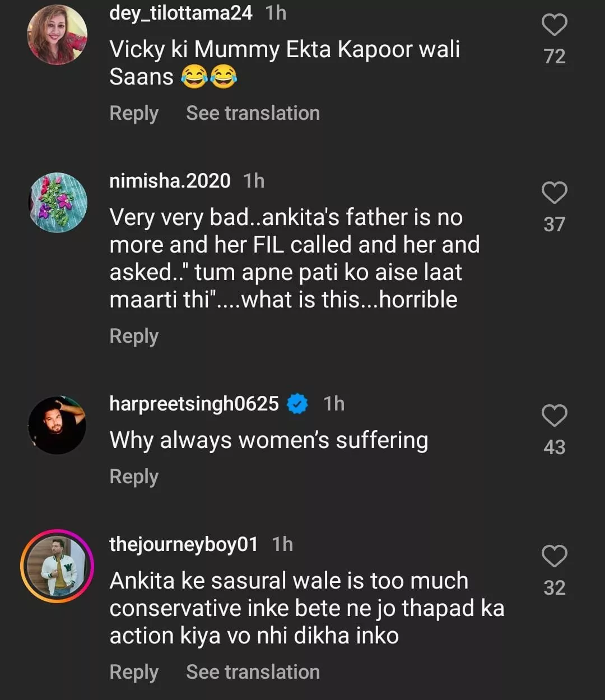Image resolution: width=605 pixels, height=700 pixels.
Task: Open nimisha.2020 username link
Action: [x=170, y=181]
